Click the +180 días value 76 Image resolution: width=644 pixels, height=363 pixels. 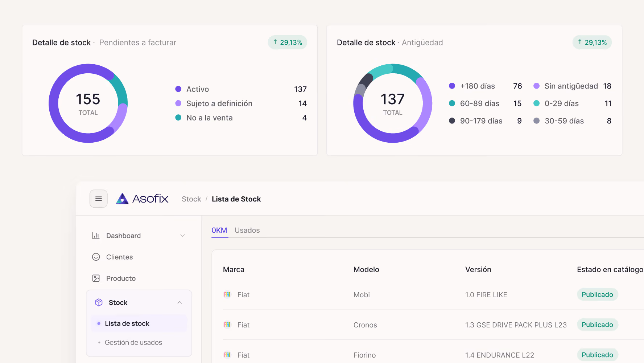click(x=517, y=86)
